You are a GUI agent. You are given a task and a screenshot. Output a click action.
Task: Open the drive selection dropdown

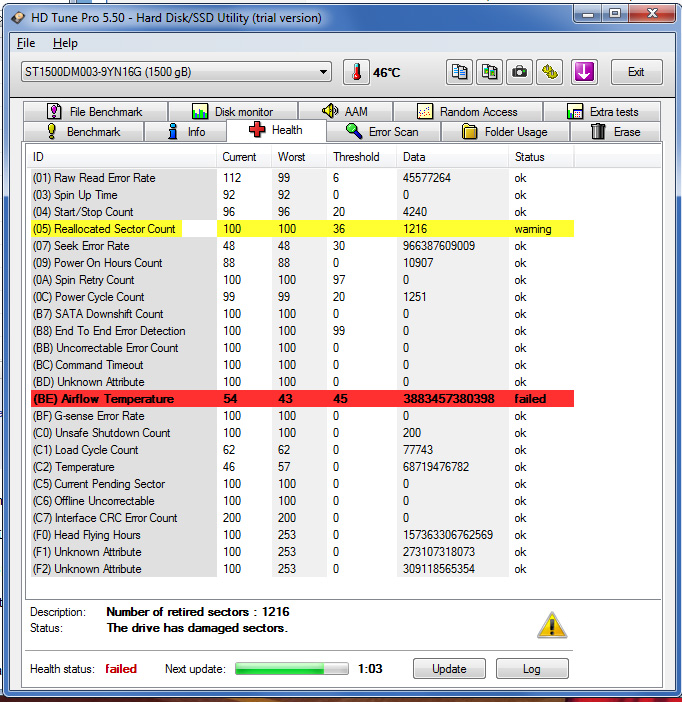coord(176,72)
